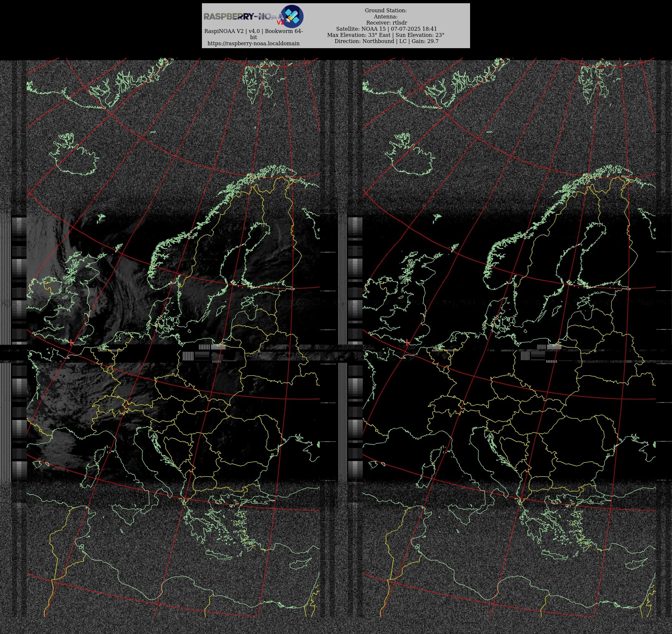Click the ground station cross marker on left map

tap(71, 342)
